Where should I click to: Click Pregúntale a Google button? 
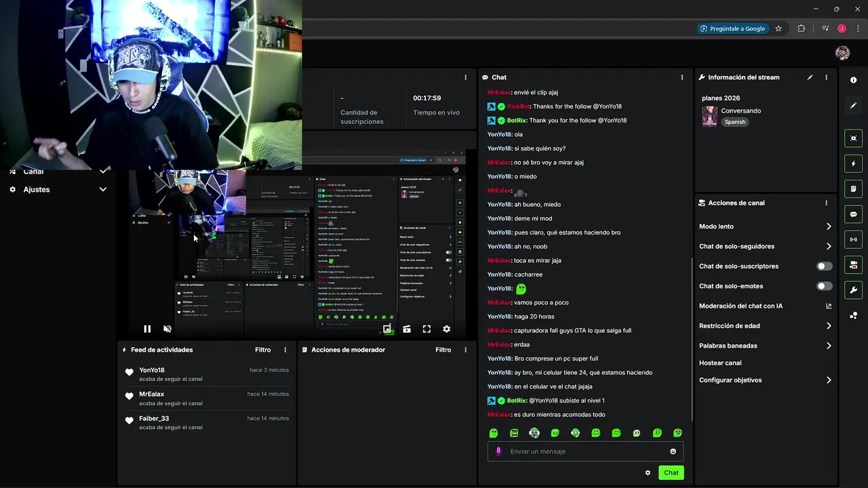(x=733, y=28)
